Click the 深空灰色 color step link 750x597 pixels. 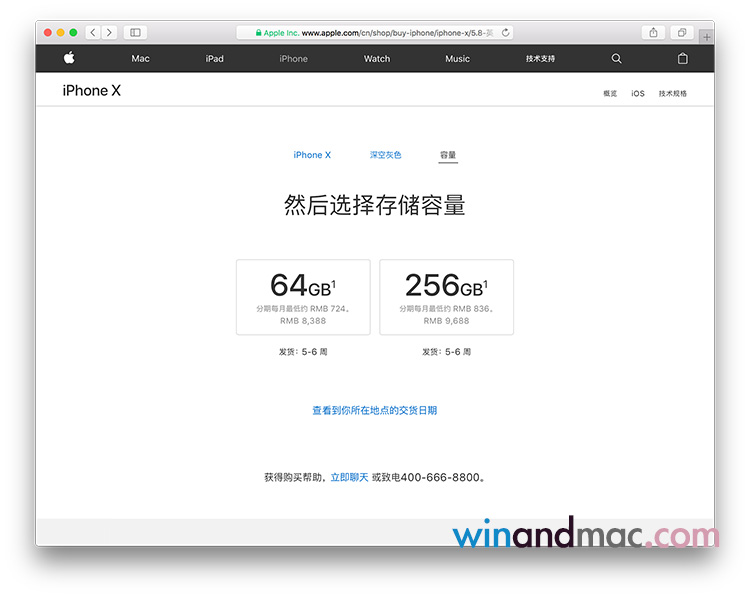pyautogui.click(x=385, y=155)
